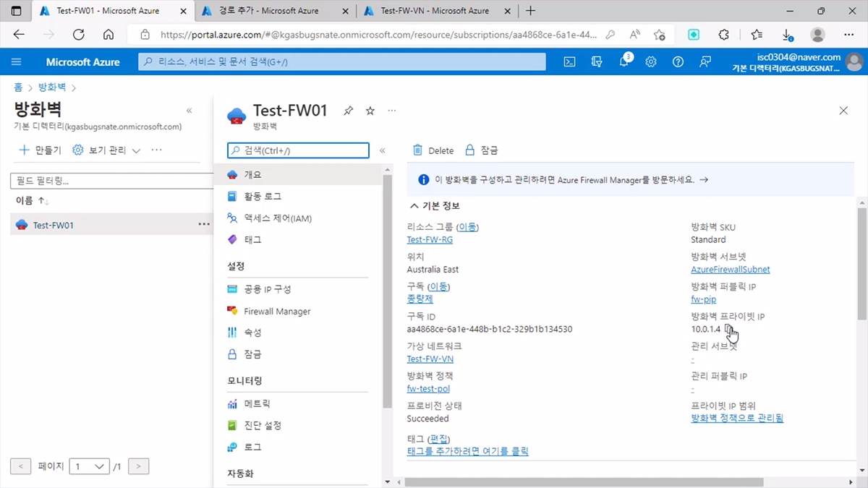Collapse the 기본 정보 section
This screenshot has width=868, height=488.
pyautogui.click(x=435, y=206)
